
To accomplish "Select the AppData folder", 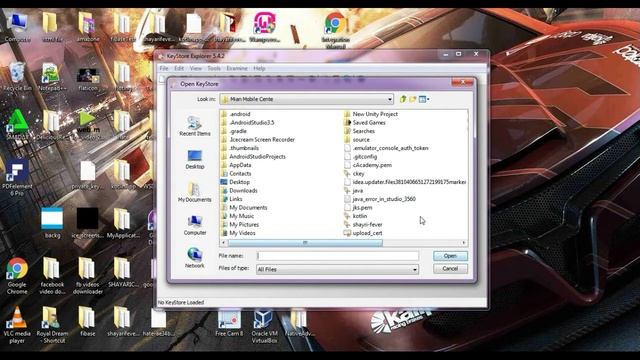I will (236, 165).
